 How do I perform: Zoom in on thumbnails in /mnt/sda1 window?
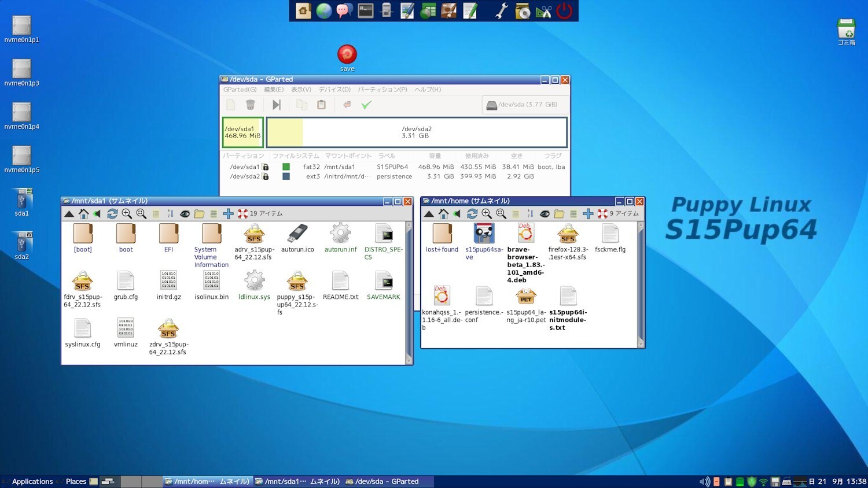coord(127,213)
